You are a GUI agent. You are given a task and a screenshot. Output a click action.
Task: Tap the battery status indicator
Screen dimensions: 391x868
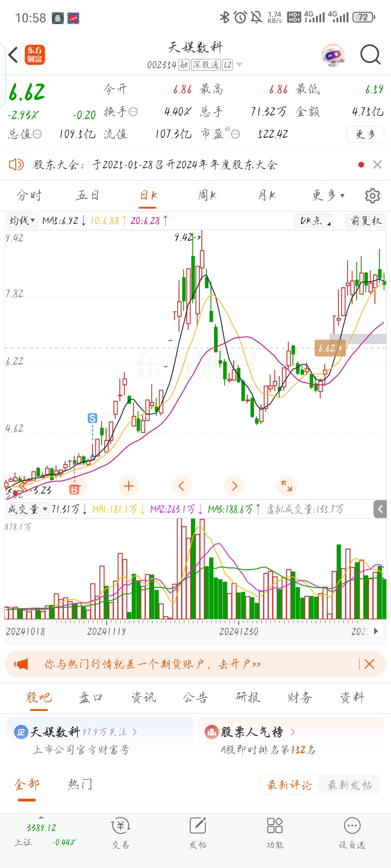[364, 17]
